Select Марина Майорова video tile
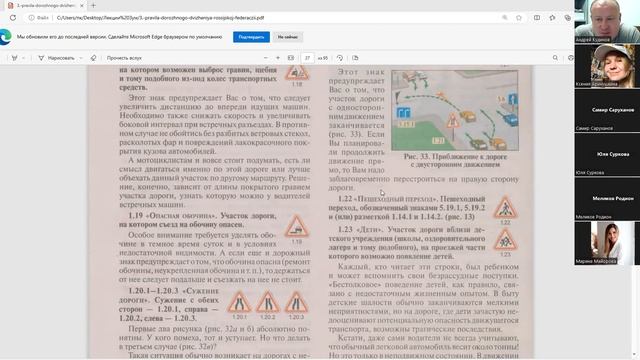 (x=607, y=243)
